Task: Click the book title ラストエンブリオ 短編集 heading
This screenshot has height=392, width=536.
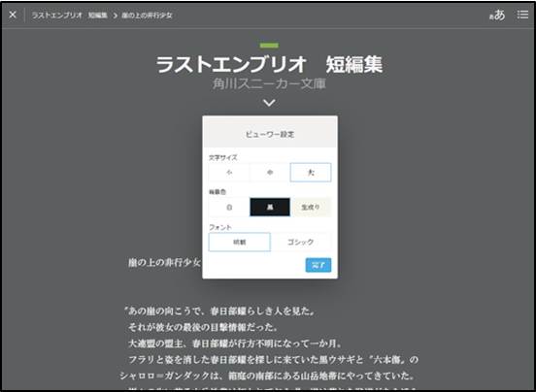Action: point(269,65)
